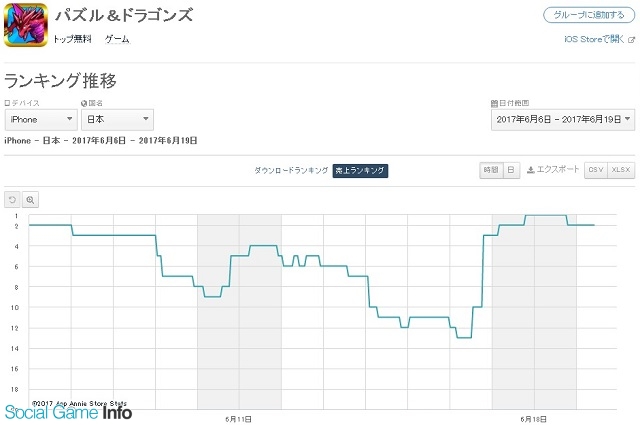
Task: Click the device icon above iPhone dropdown
Action: tap(8, 103)
